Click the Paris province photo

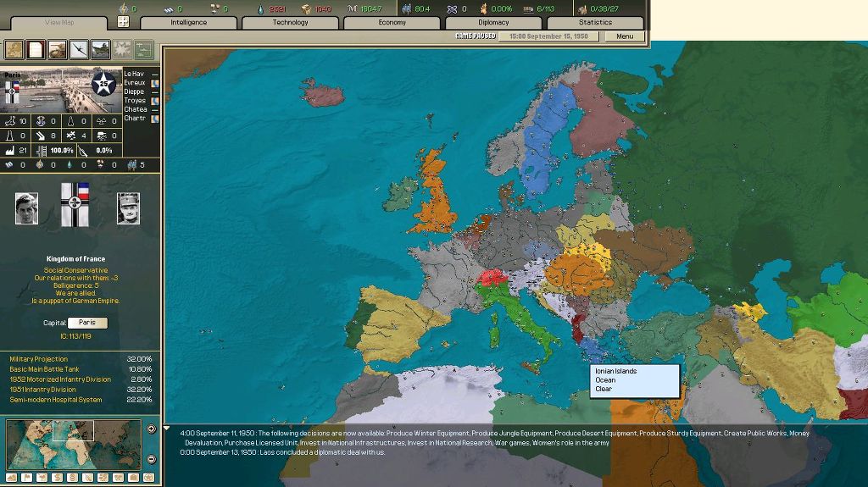[x=61, y=91]
